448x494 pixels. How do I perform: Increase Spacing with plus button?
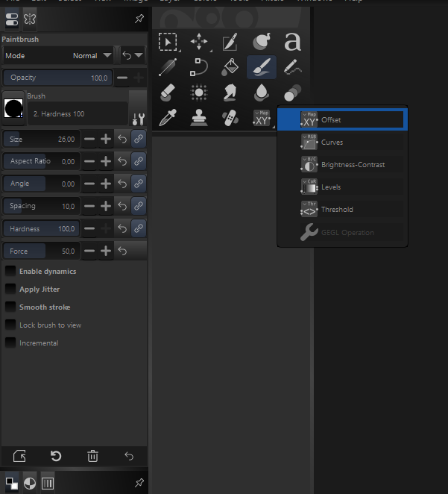click(106, 206)
